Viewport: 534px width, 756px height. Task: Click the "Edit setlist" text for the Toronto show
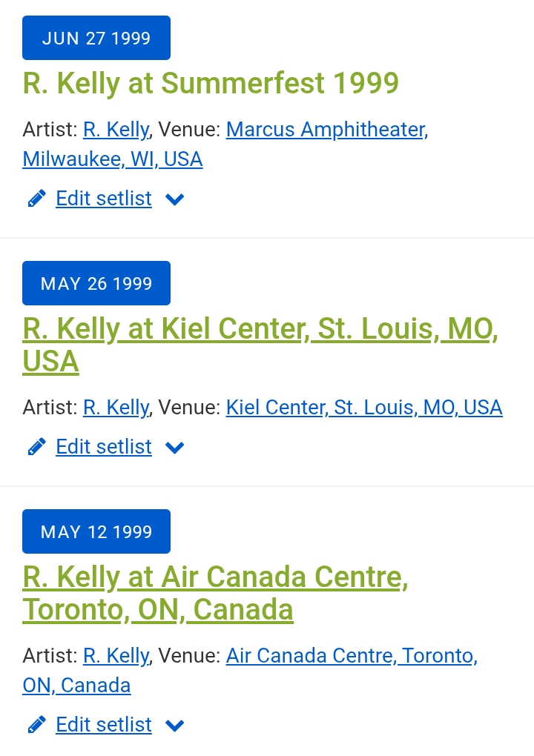(x=104, y=725)
